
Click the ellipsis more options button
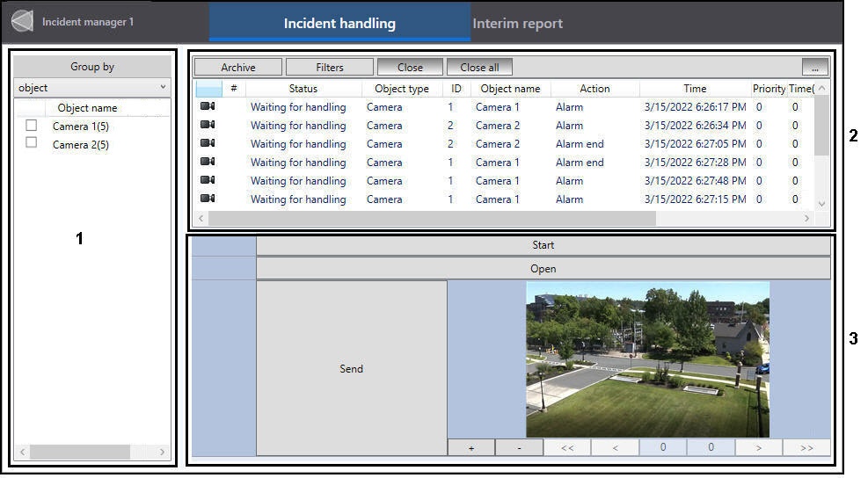[814, 67]
